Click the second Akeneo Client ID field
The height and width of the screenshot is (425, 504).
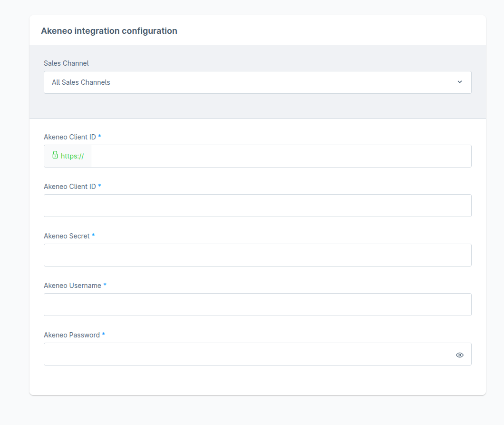point(257,205)
